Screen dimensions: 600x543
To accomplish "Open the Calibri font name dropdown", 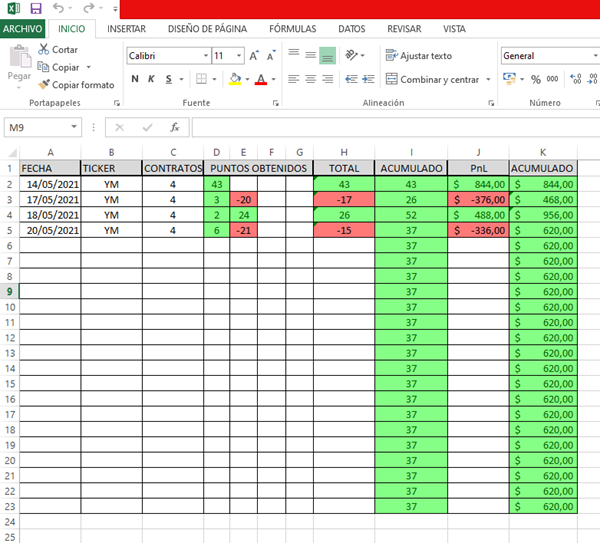I will tap(206, 56).
